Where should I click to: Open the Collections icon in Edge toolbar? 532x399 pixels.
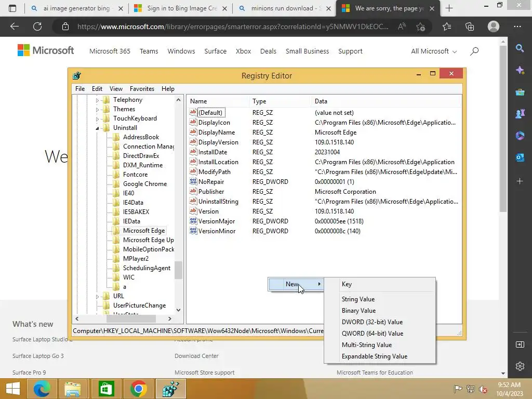pyautogui.click(x=470, y=26)
